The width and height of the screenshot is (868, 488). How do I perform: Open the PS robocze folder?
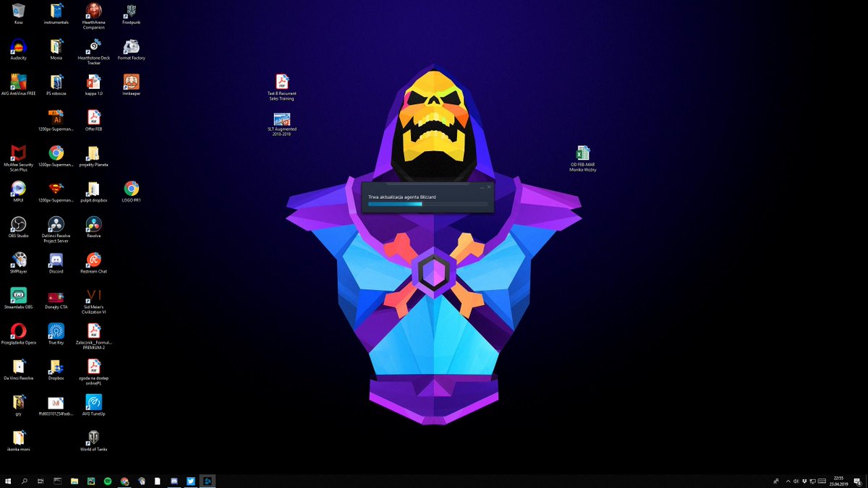click(x=56, y=85)
